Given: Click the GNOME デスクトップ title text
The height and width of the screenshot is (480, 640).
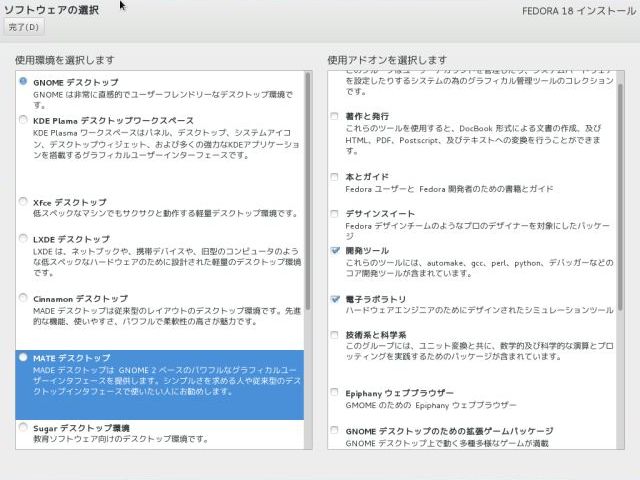Looking at the screenshot, I should (x=76, y=82).
